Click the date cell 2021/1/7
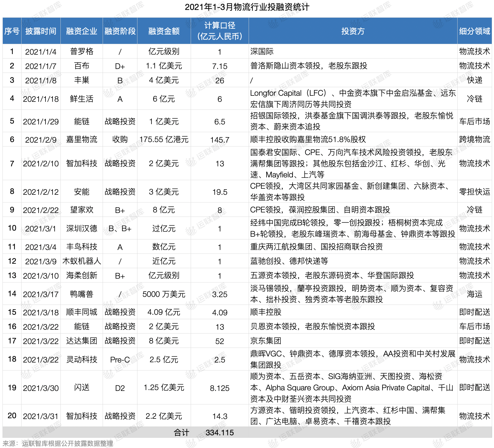 click(x=41, y=66)
